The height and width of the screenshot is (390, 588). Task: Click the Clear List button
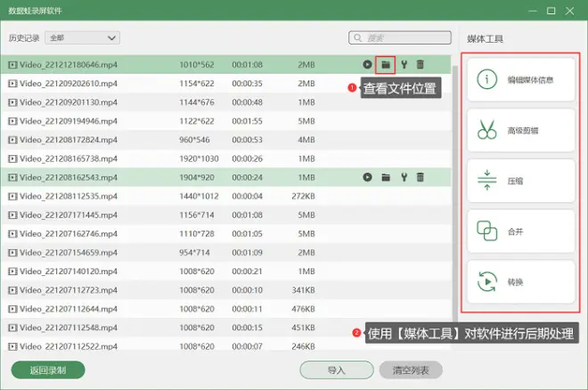411,370
